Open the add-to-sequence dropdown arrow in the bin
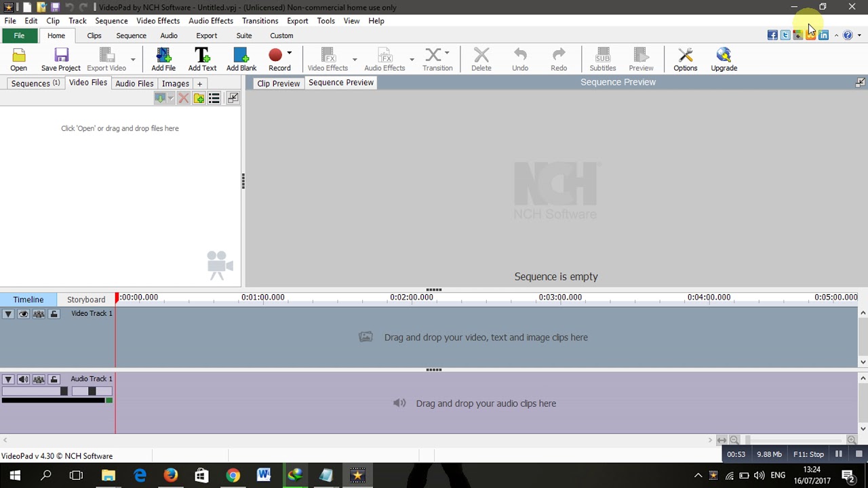The width and height of the screenshot is (868, 488). [x=170, y=99]
